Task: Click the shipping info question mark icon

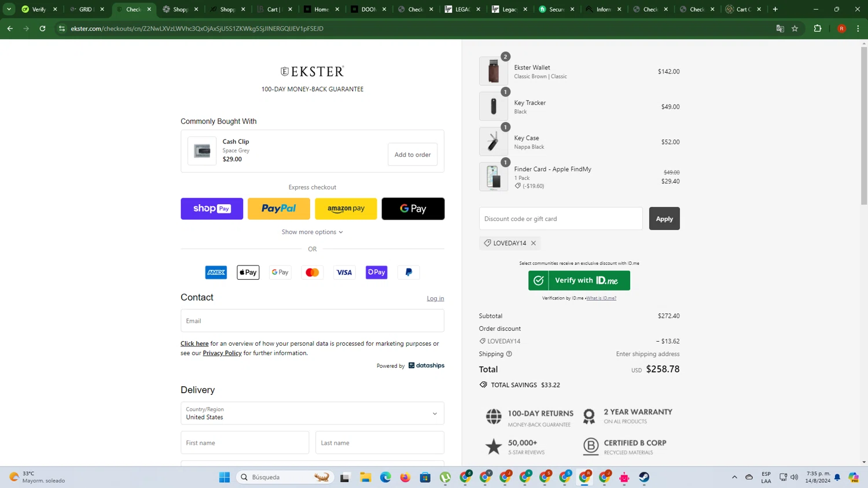Action: click(x=509, y=354)
